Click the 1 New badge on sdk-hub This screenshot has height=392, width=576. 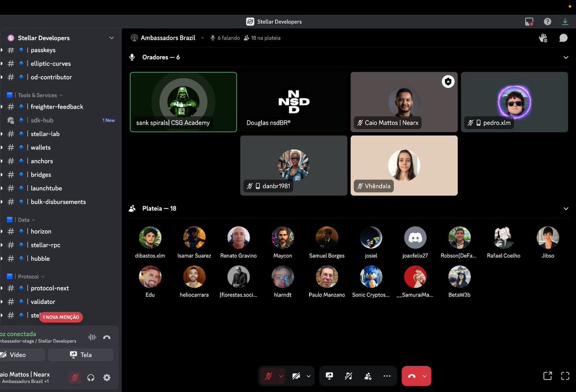[x=109, y=120]
